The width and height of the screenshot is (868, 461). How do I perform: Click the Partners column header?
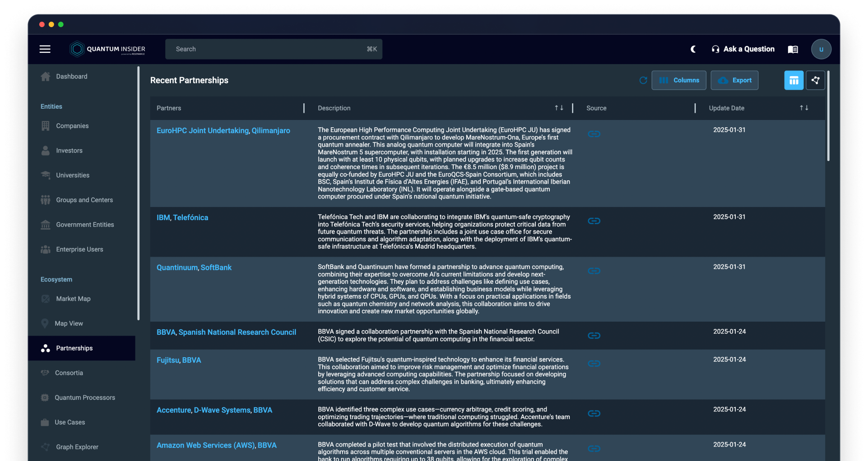click(x=169, y=108)
